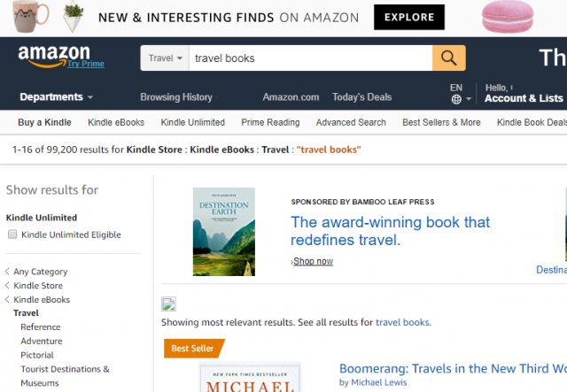Click the Amazon logo
This screenshot has width=567, height=392.
coord(54,56)
